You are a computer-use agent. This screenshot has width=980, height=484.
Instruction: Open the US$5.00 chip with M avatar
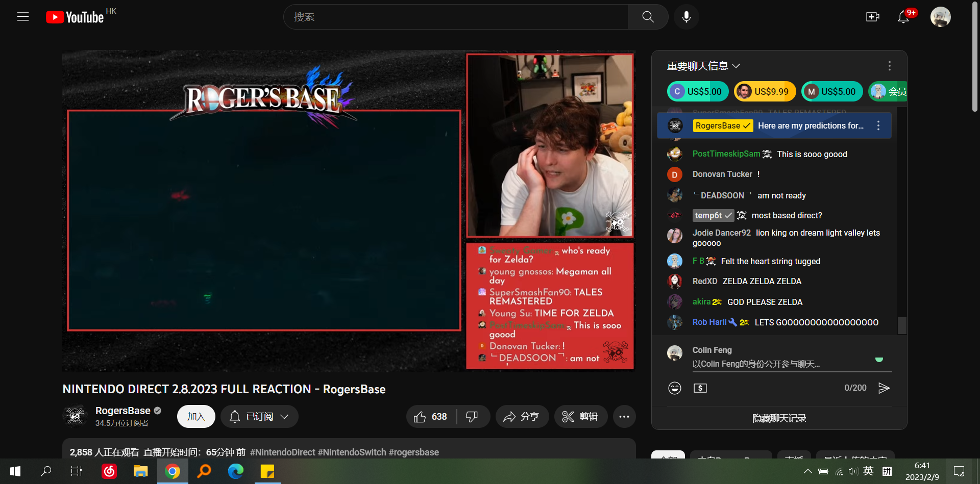(x=832, y=91)
